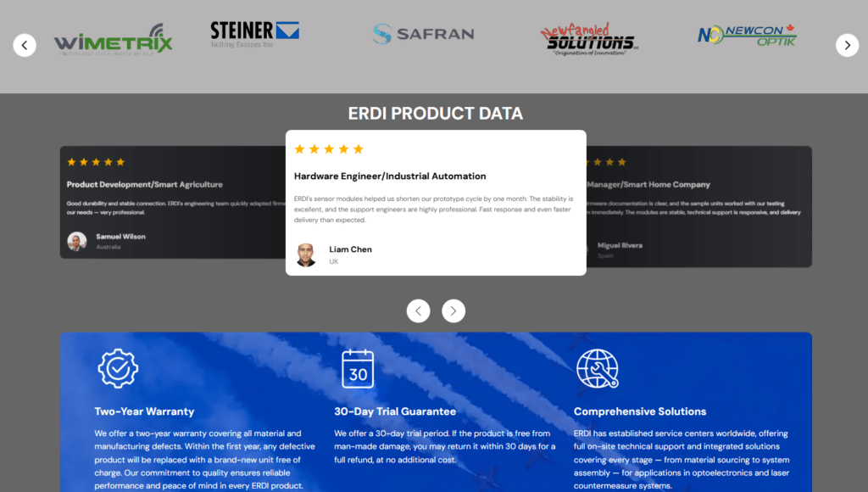Click the Newfangled Solutions logo
This screenshot has height=492, width=868.
pyautogui.click(x=589, y=39)
